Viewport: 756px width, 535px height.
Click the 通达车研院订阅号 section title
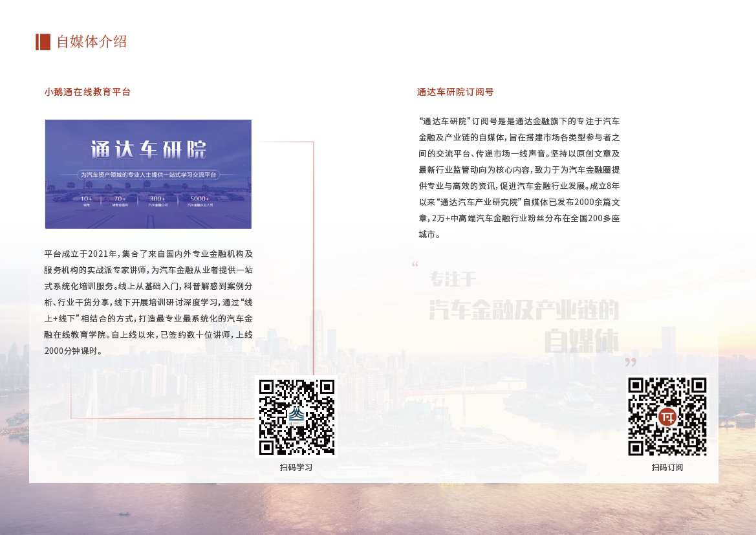click(x=455, y=92)
